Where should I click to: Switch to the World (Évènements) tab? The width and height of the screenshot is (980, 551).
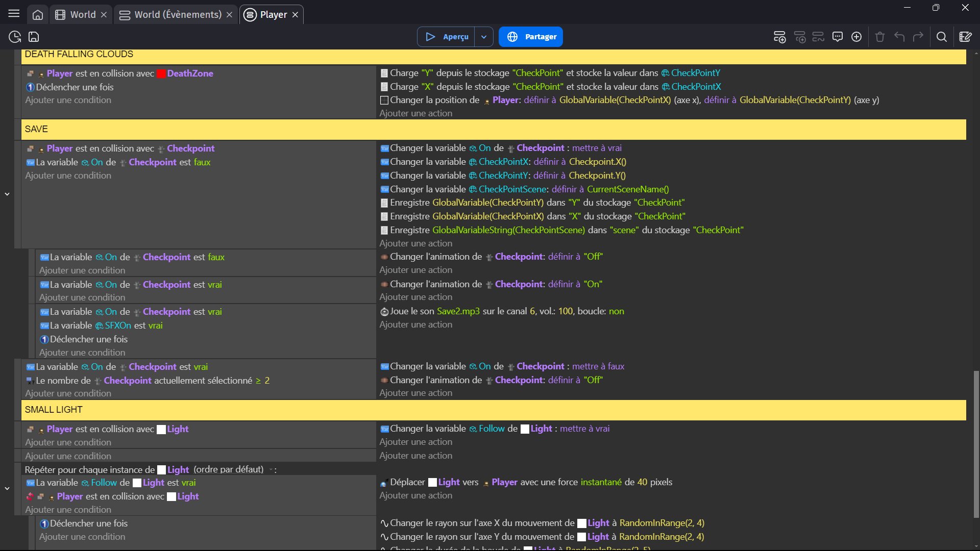point(177,15)
